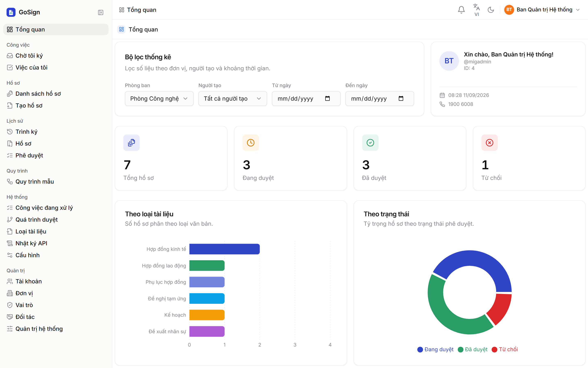Toggle Đã duyệt legend swatch
588x368 pixels.
460,350
